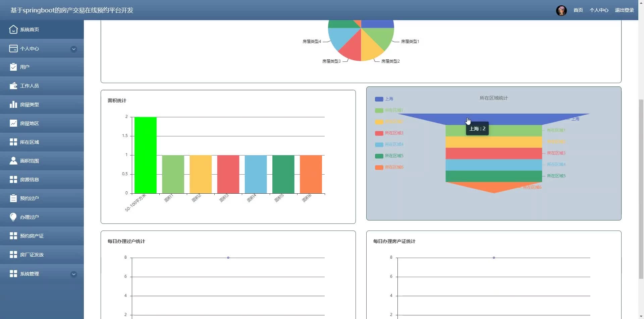644x319 pixels.
Task: Select the 预约房产证 grid icon
Action: click(x=13, y=236)
